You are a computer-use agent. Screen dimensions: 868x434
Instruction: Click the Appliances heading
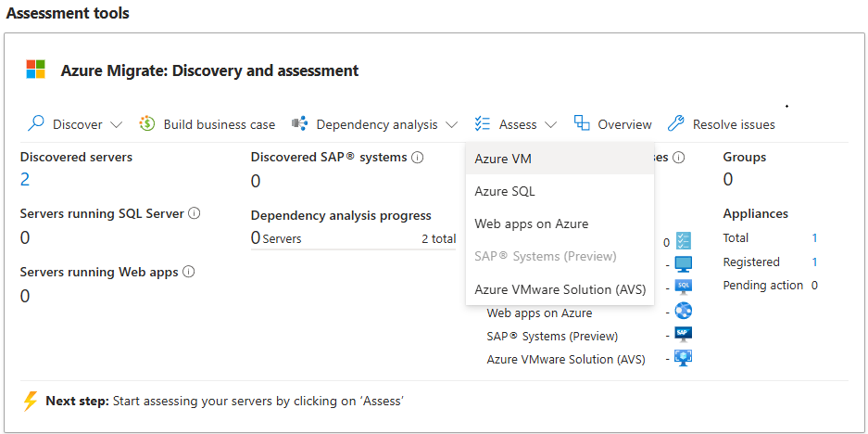coord(755,214)
